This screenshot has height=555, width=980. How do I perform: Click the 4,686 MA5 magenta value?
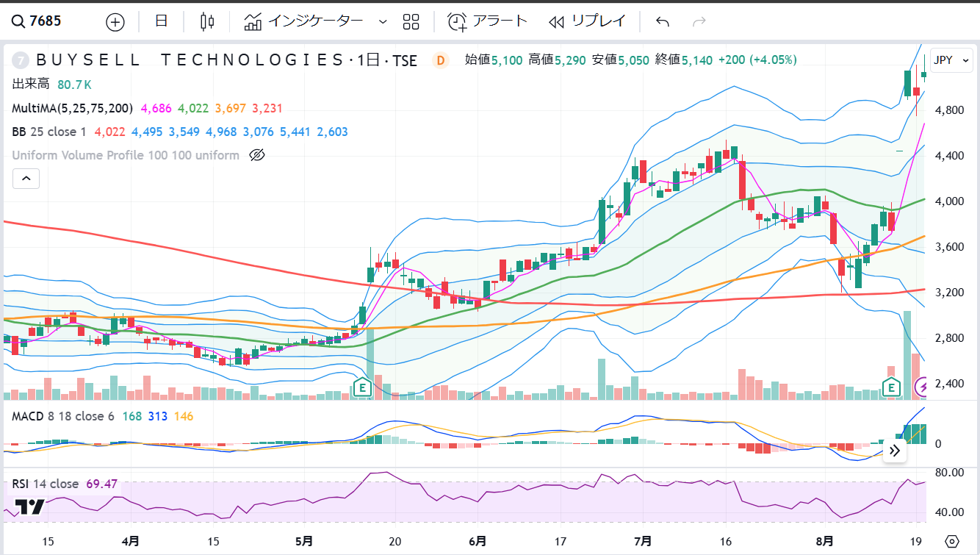(156, 108)
